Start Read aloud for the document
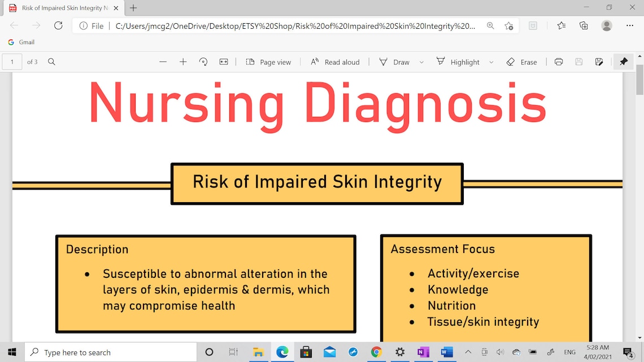The image size is (644, 362). click(x=335, y=62)
